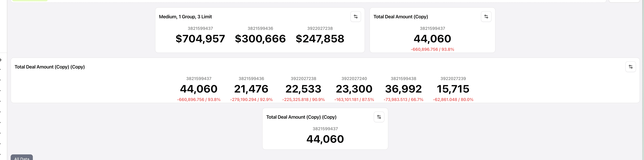Image resolution: width=644 pixels, height=160 pixels.
Task: Open settings for Medium, 1 Group, 3 Limit card
Action: pos(356,17)
